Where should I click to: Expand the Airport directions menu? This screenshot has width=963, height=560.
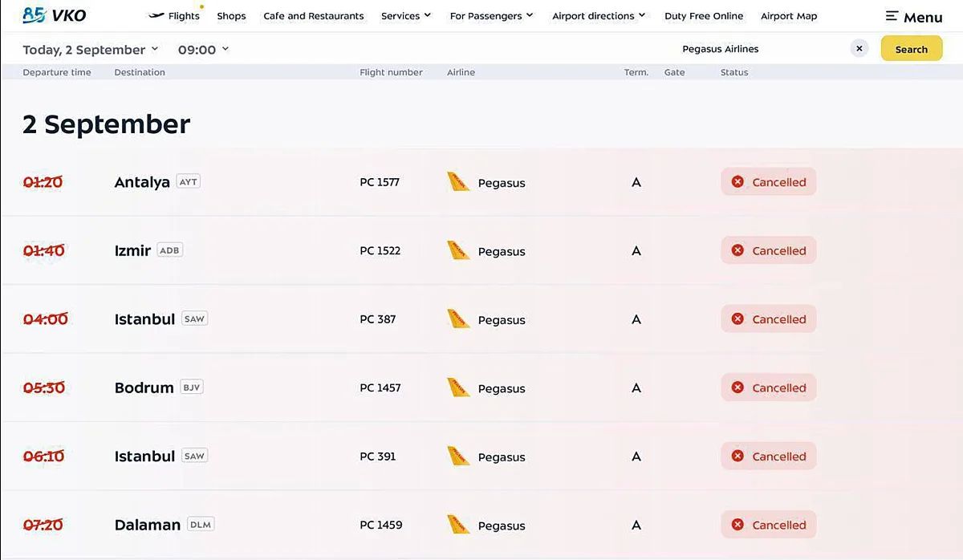pyautogui.click(x=599, y=16)
